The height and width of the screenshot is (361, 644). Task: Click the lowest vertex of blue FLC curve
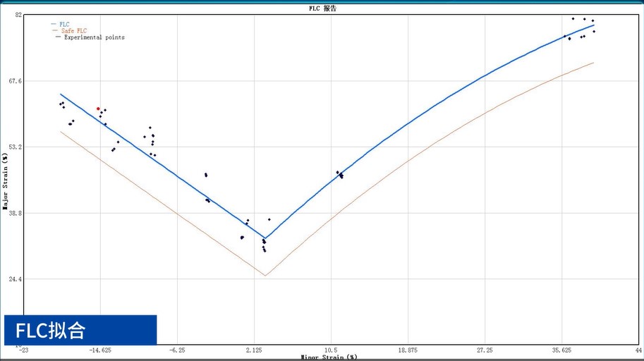265,238
